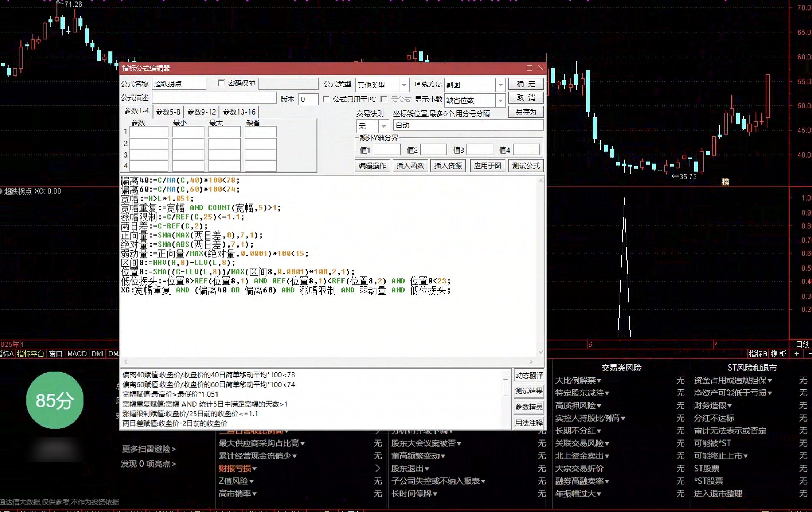Click the 应用于图 button
Viewport: 812px width, 512px height.
click(487, 166)
